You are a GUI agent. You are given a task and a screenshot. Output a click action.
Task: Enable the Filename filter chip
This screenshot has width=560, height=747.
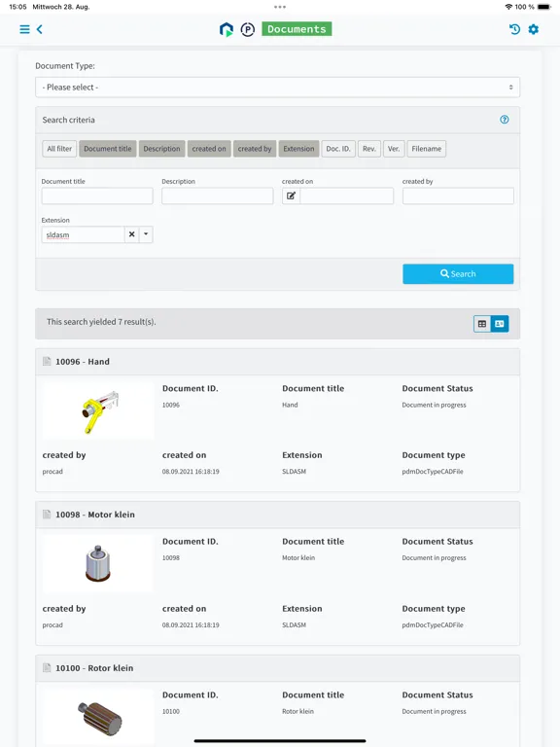(426, 149)
